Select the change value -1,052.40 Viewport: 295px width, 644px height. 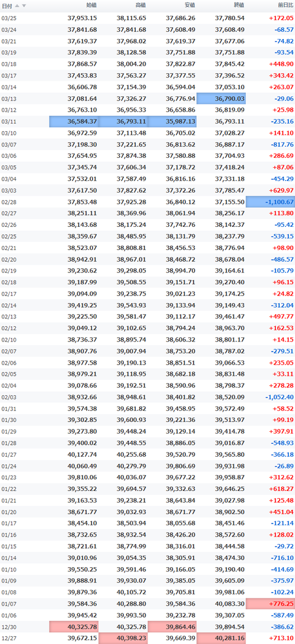click(280, 397)
